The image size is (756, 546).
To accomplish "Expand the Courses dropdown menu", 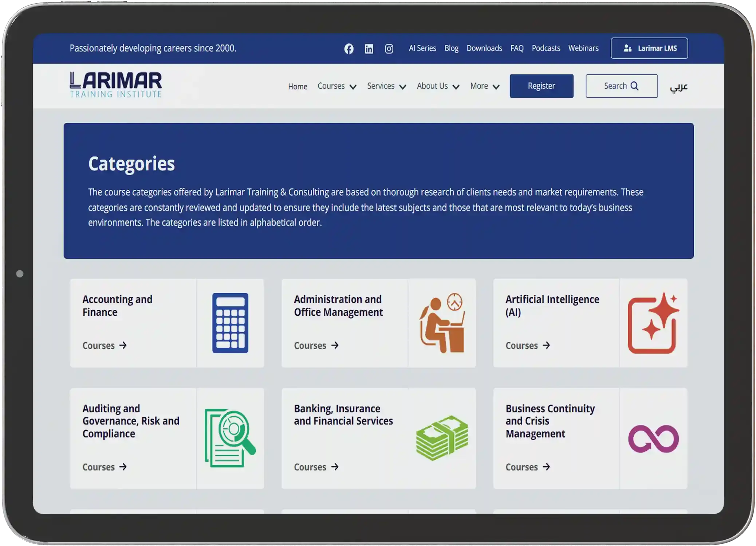I will pyautogui.click(x=337, y=86).
